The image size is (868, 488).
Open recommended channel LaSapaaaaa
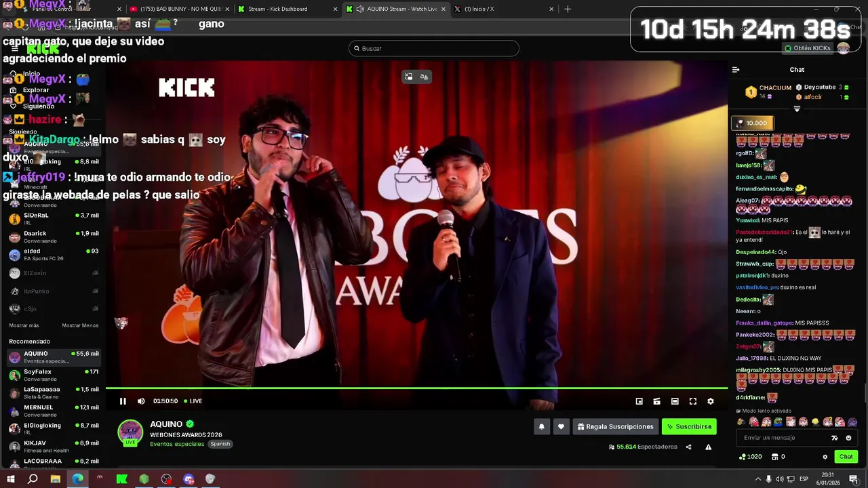click(x=53, y=392)
